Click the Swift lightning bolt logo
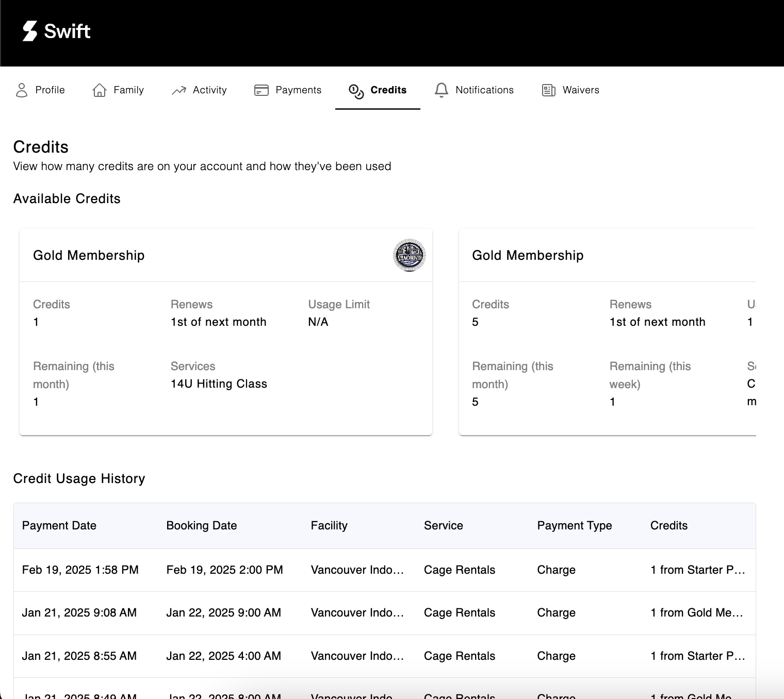This screenshot has height=699, width=784. tap(30, 31)
